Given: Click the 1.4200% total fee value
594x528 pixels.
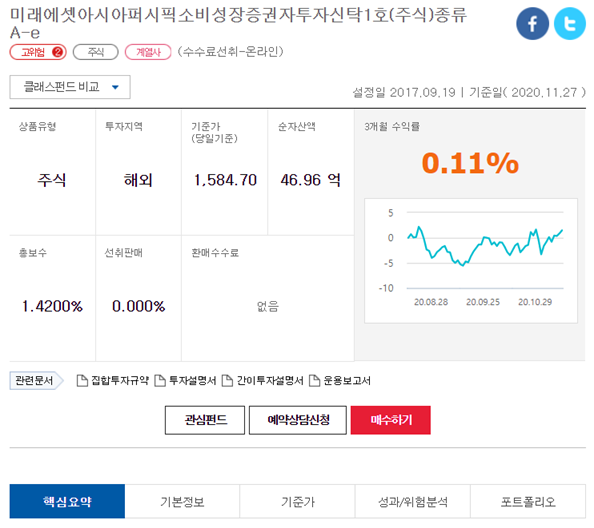Looking at the screenshot, I should 52,306.
